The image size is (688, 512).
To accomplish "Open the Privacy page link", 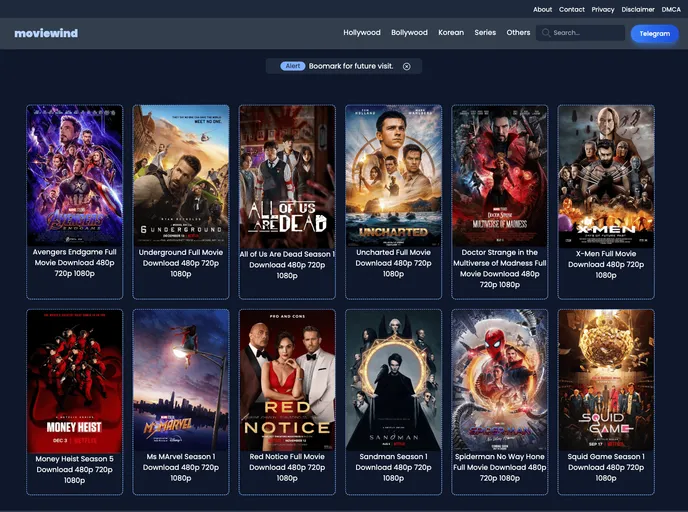I will coord(602,9).
